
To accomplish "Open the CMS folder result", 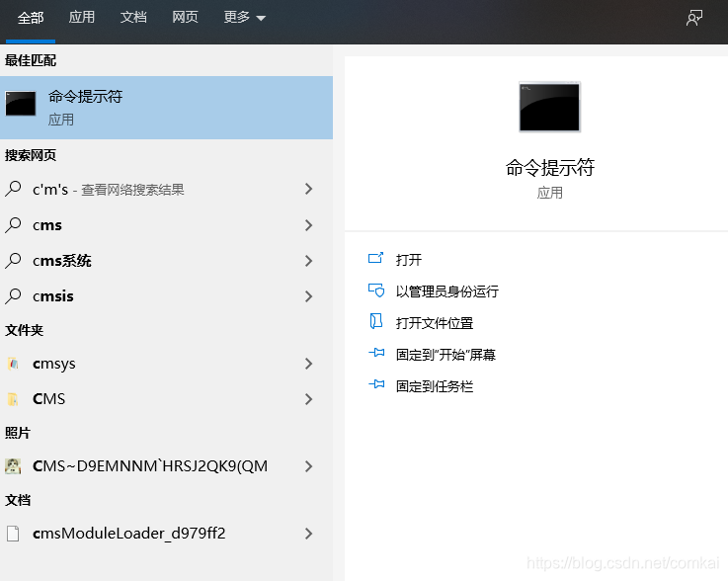I will [x=166, y=399].
